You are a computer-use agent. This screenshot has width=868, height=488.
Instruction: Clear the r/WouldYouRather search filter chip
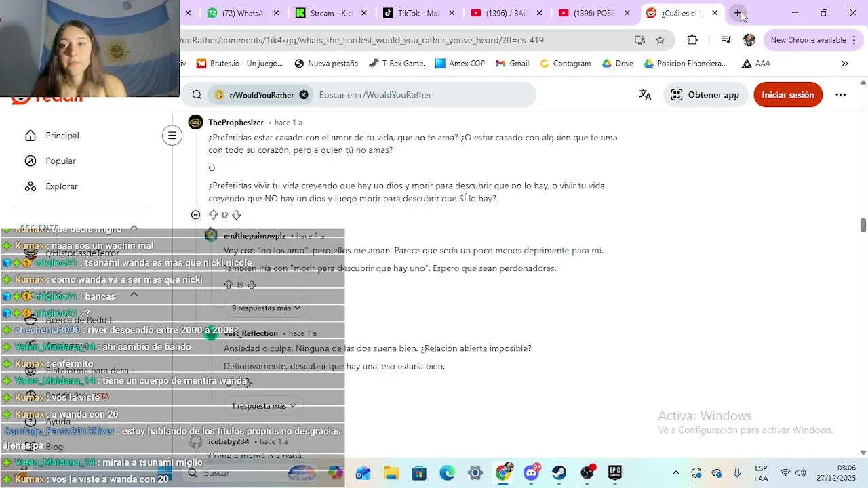click(x=304, y=95)
